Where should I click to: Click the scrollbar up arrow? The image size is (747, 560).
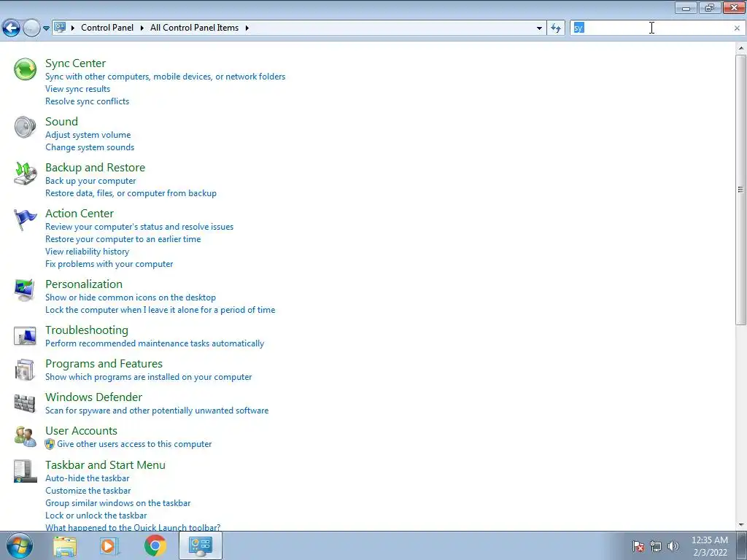coord(740,49)
